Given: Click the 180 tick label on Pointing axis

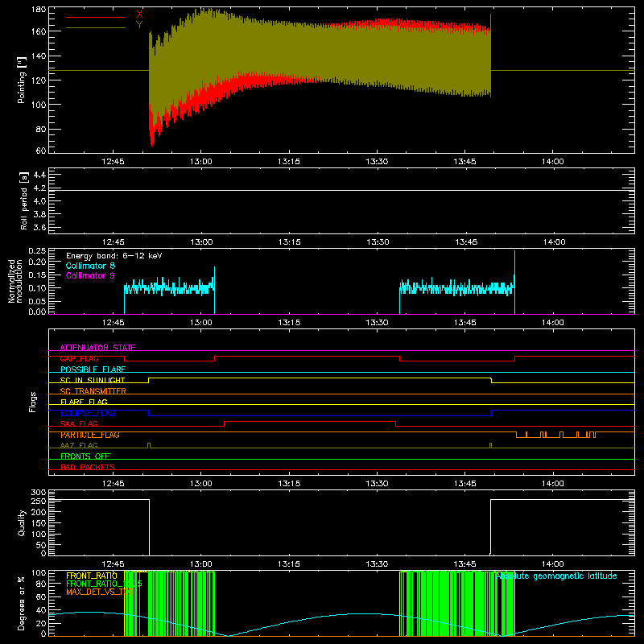Looking at the screenshot, I should [39, 10].
